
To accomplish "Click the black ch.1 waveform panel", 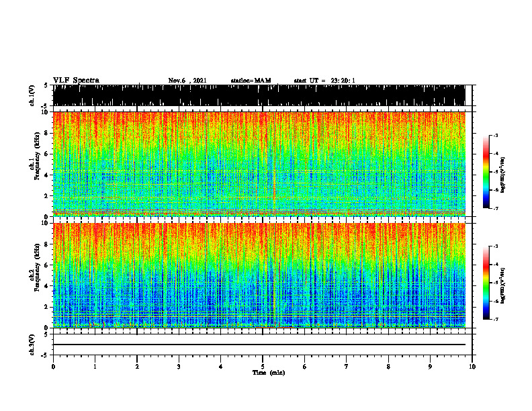I will (x=259, y=95).
